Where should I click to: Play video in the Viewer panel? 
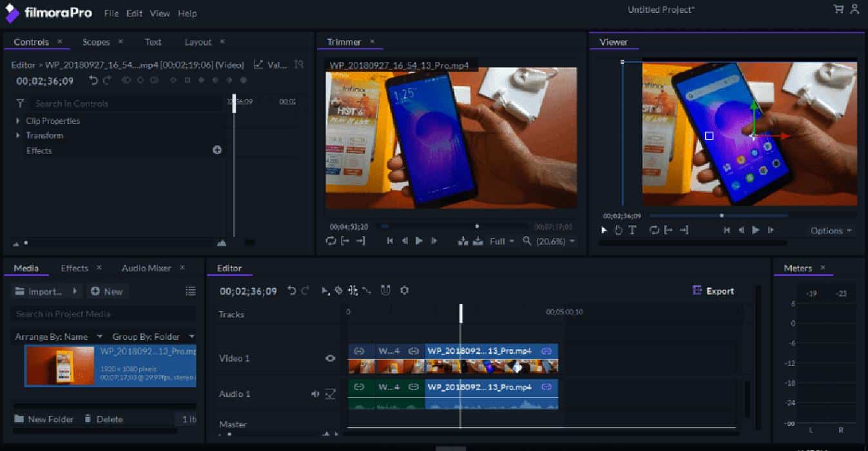[x=756, y=230]
